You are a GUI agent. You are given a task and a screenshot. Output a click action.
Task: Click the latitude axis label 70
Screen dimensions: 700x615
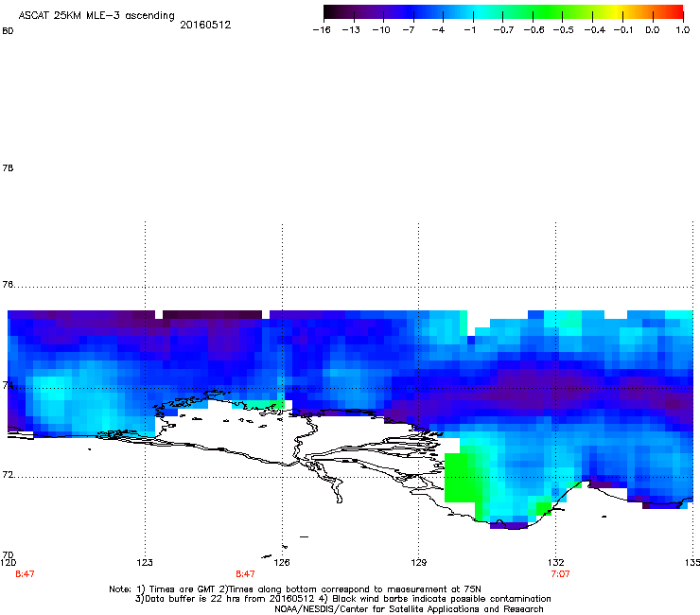(8, 555)
